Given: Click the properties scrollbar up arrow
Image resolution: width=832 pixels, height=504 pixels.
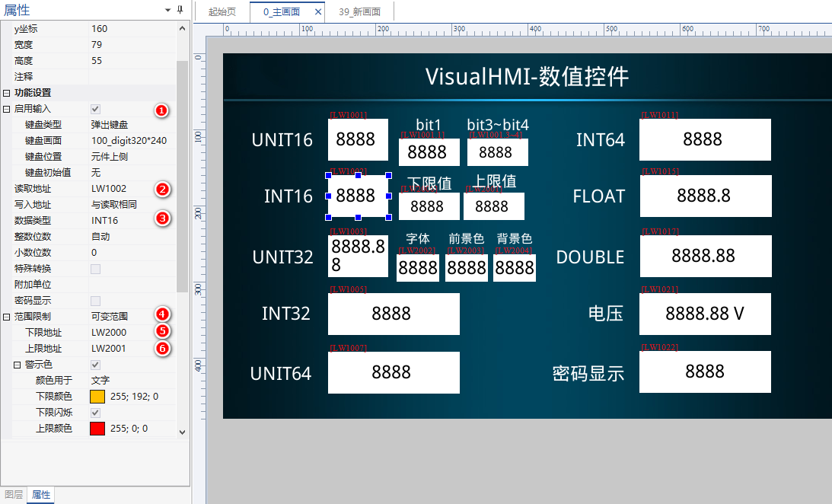Looking at the screenshot, I should tap(182, 28).
